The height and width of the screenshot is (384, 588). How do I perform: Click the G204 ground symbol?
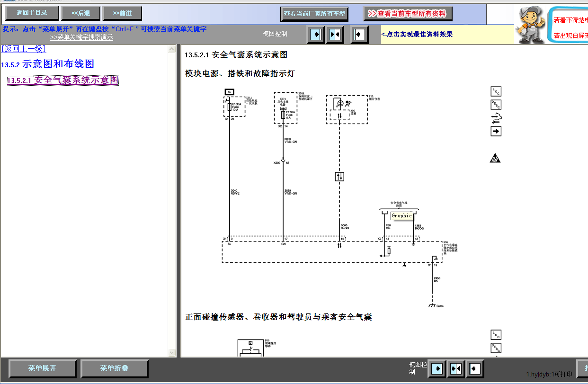pyautogui.click(x=432, y=305)
